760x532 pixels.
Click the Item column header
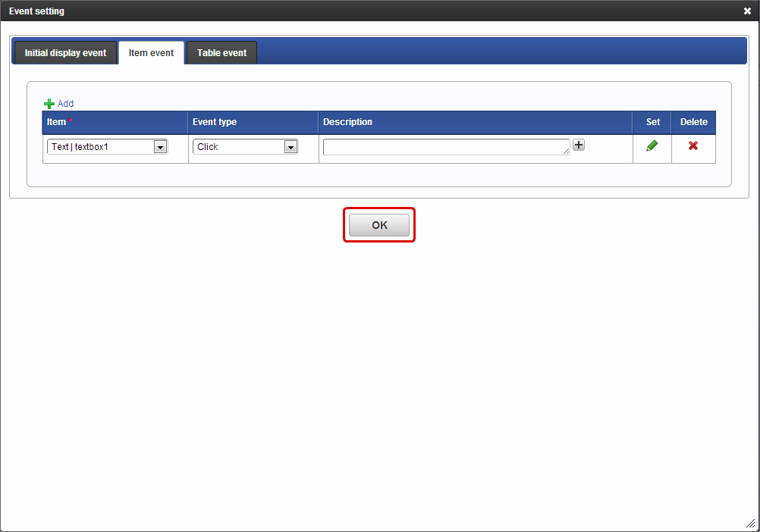(115, 122)
